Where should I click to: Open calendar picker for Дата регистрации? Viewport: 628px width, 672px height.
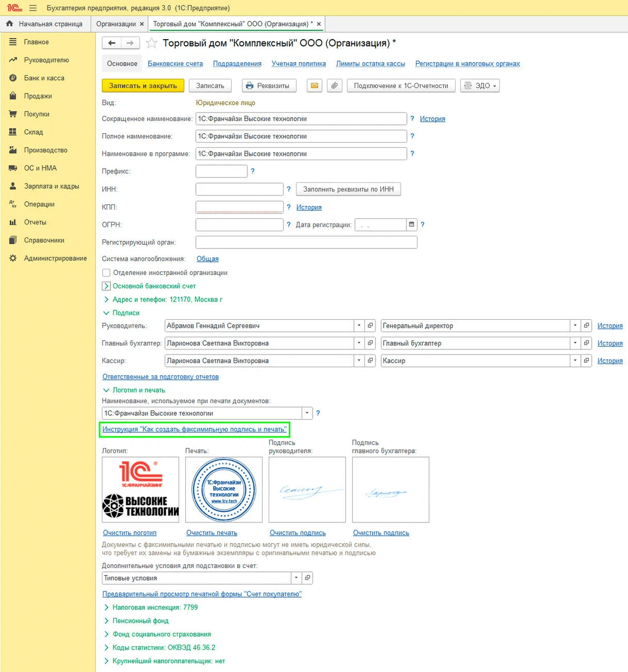pos(411,225)
